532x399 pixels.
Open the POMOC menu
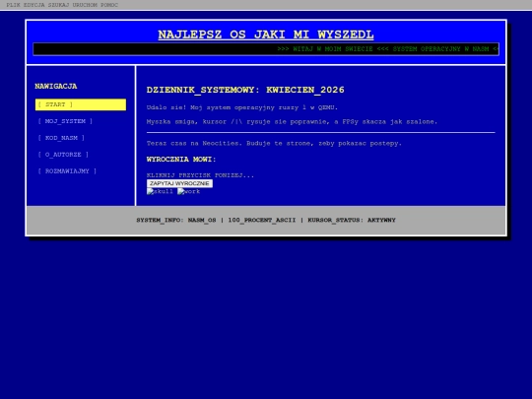click(x=109, y=5)
